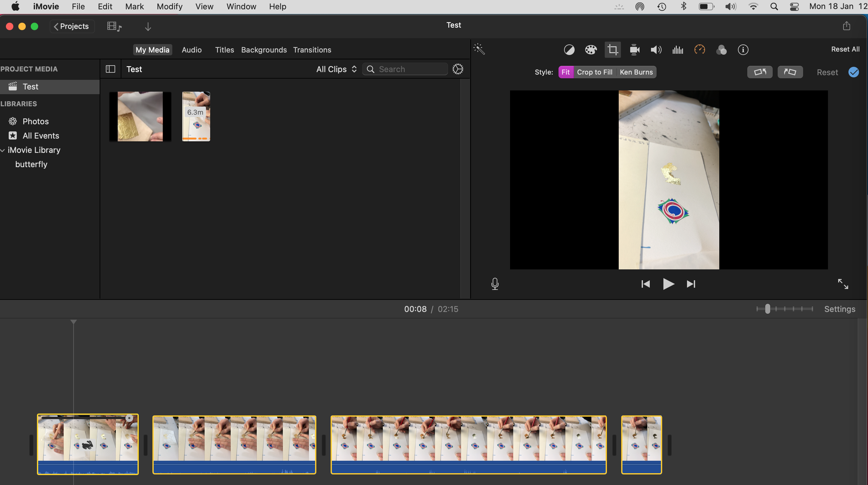The image size is (868, 485).
Task: Open timeline Settings popover
Action: 839,309
